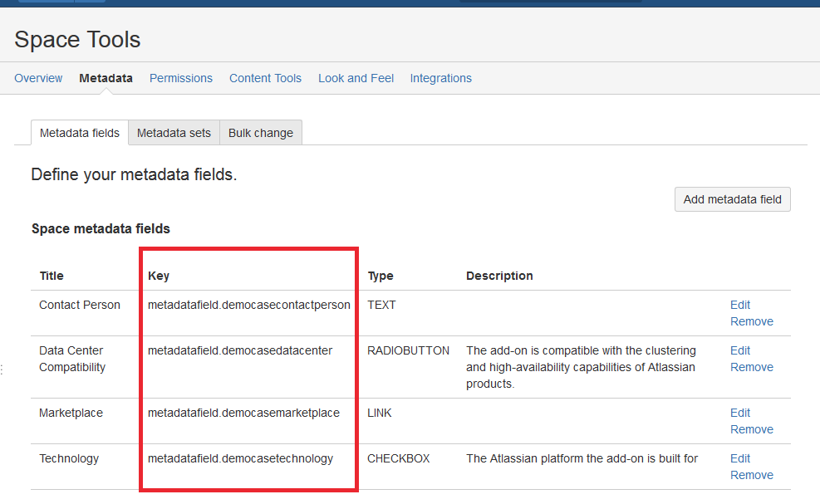The image size is (820, 504).
Task: Open the Bulk change sub-tab
Action: point(260,133)
